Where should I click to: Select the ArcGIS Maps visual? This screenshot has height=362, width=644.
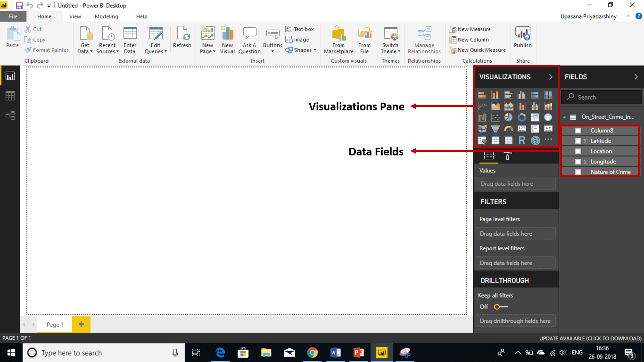coord(535,140)
